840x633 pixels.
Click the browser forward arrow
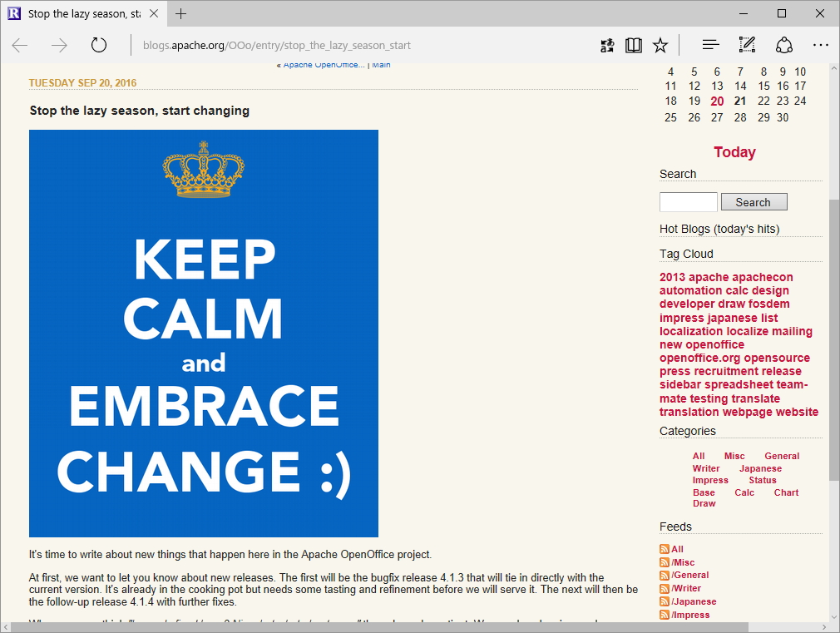tap(59, 45)
